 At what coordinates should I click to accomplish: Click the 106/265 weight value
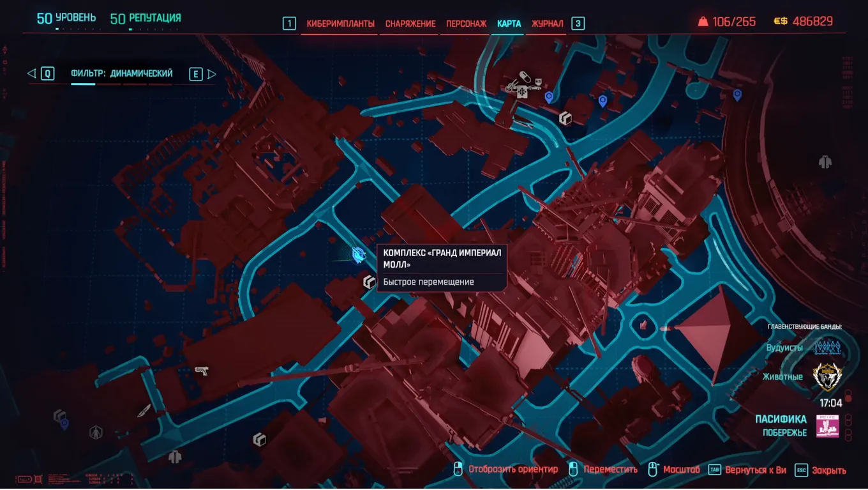point(734,22)
